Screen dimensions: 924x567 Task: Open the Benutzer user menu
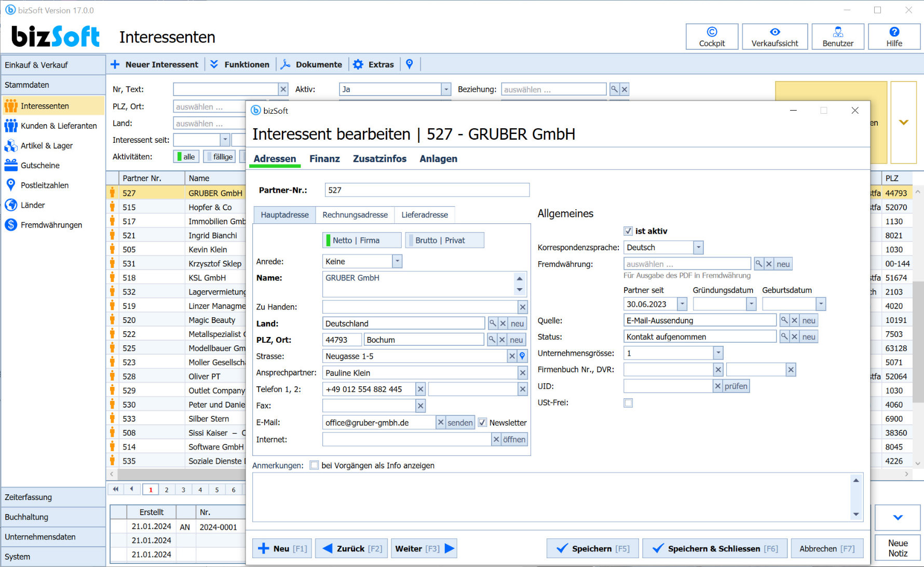click(x=838, y=37)
